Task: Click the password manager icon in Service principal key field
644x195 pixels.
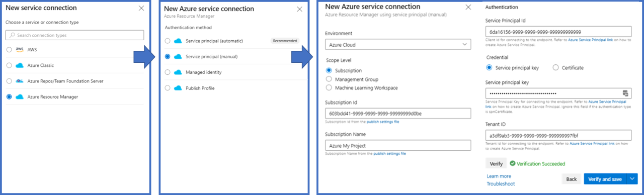Action: point(625,93)
